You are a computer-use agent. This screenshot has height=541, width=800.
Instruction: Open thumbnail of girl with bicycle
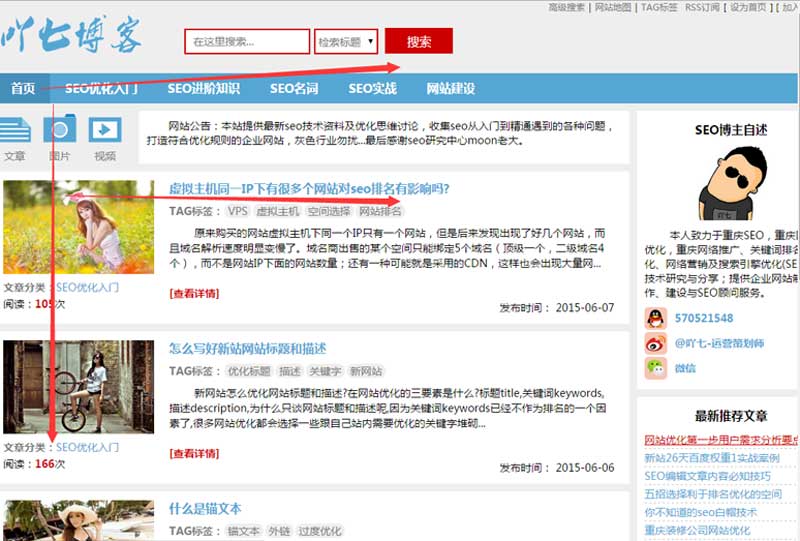(78, 387)
